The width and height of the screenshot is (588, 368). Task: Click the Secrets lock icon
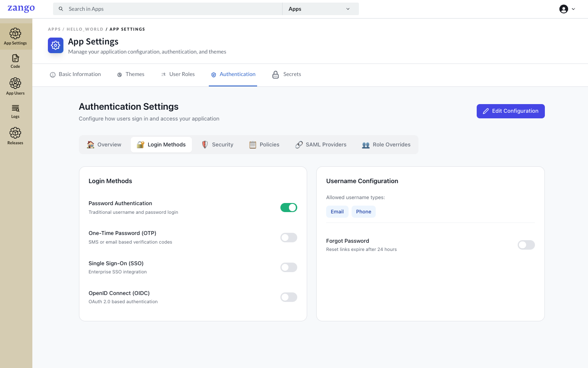tap(275, 74)
